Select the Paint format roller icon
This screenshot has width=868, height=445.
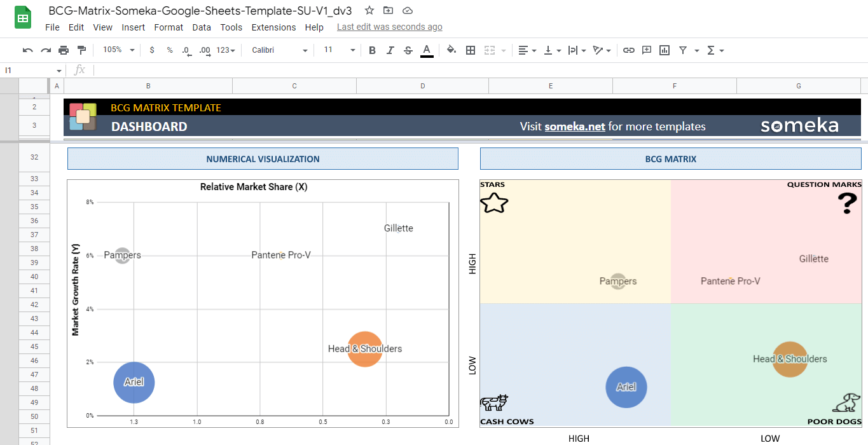point(81,50)
